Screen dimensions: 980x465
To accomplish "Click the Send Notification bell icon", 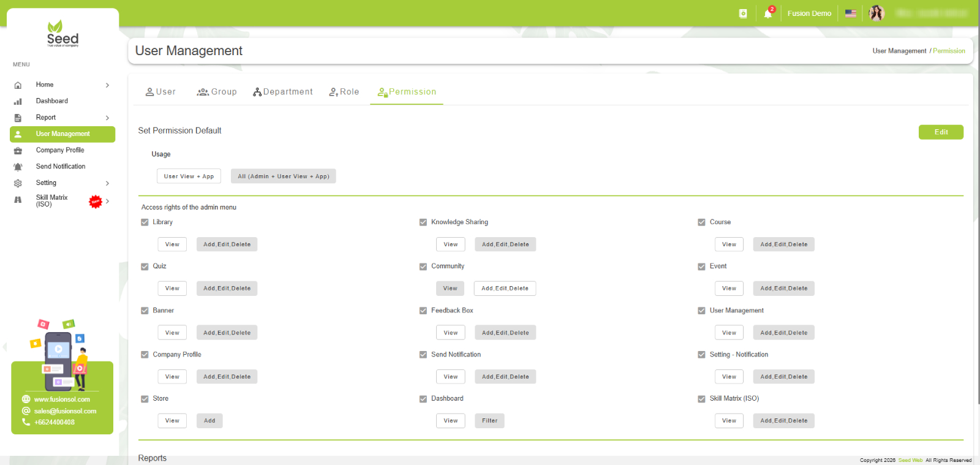I will click(x=18, y=167).
